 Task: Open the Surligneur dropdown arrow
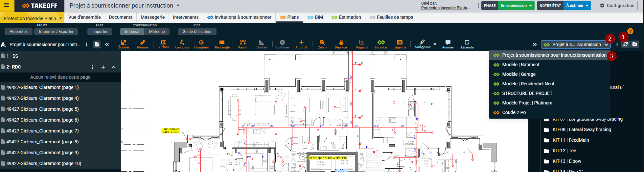pos(435,44)
